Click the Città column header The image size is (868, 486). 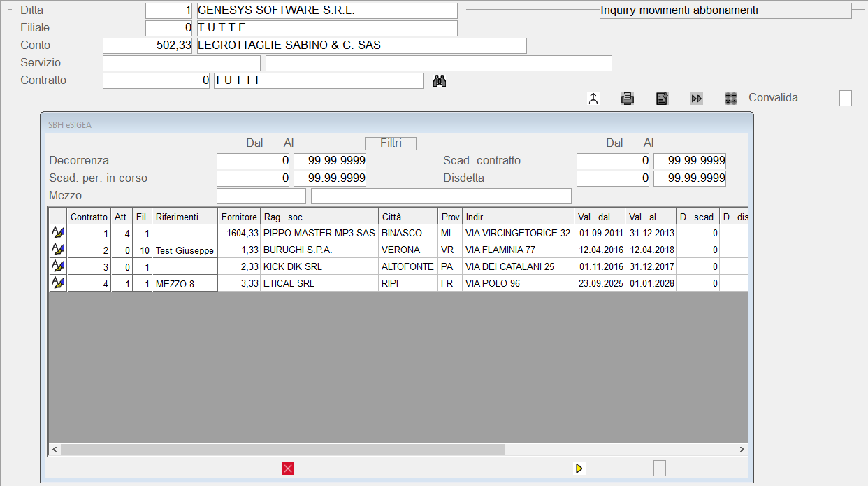pos(408,217)
